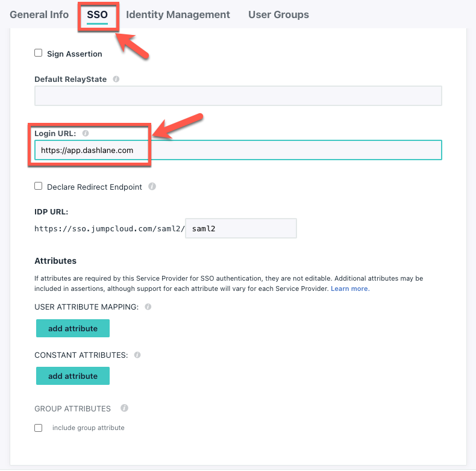Select the SSO tab
Viewport: 476px width, 471px height.
point(97,15)
